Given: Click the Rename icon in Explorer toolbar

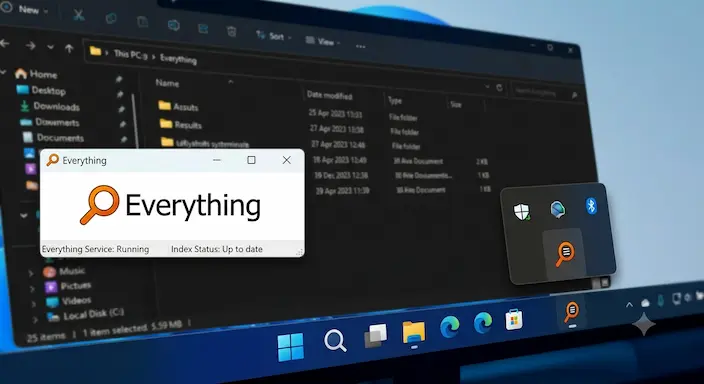Looking at the screenshot, I should [173, 25].
